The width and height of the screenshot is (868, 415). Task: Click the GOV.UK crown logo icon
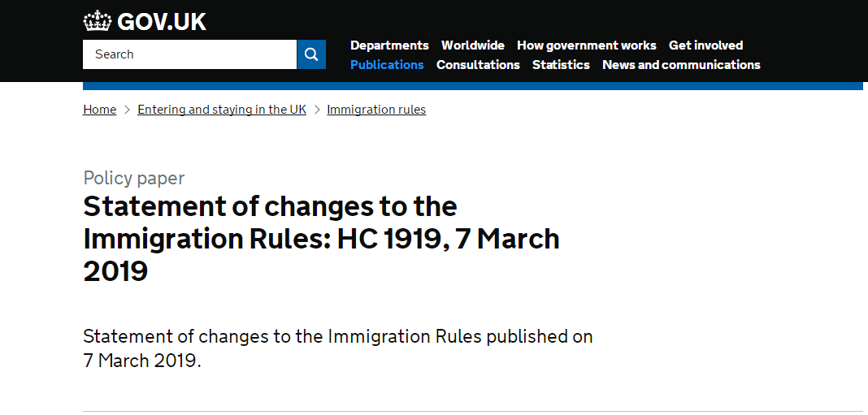(98, 20)
